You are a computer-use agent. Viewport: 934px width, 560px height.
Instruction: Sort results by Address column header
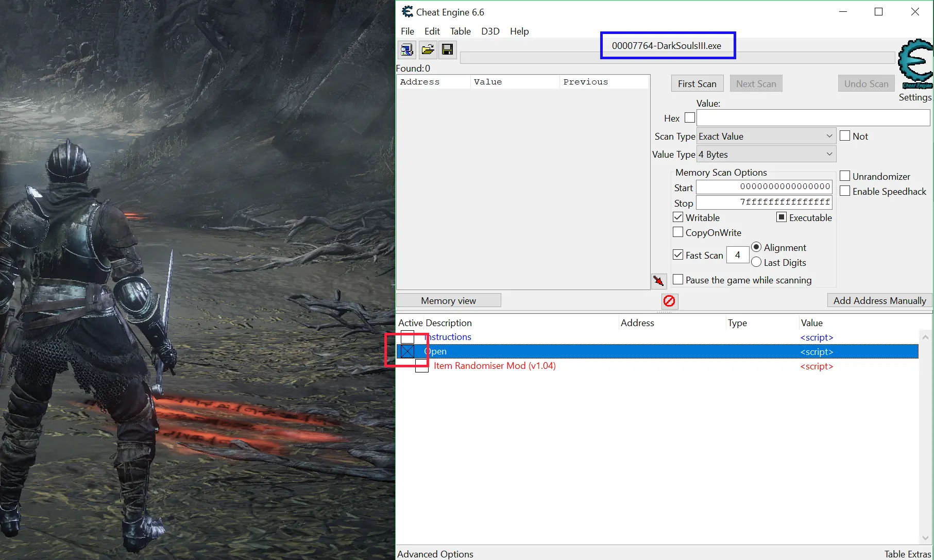tap(433, 82)
